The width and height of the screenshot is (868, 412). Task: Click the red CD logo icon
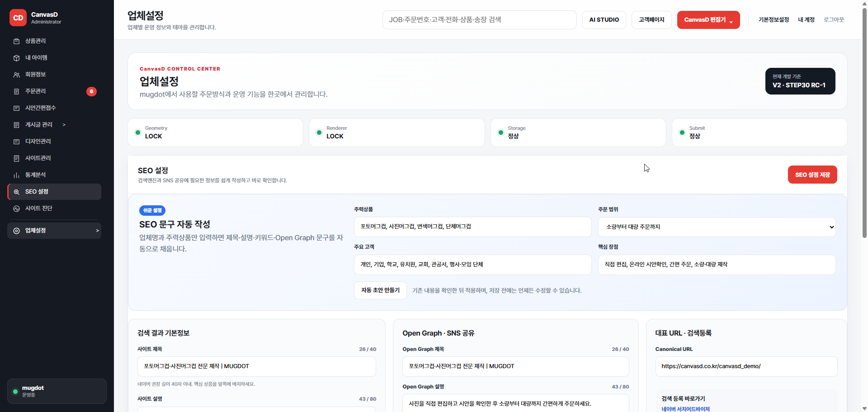[x=18, y=18]
